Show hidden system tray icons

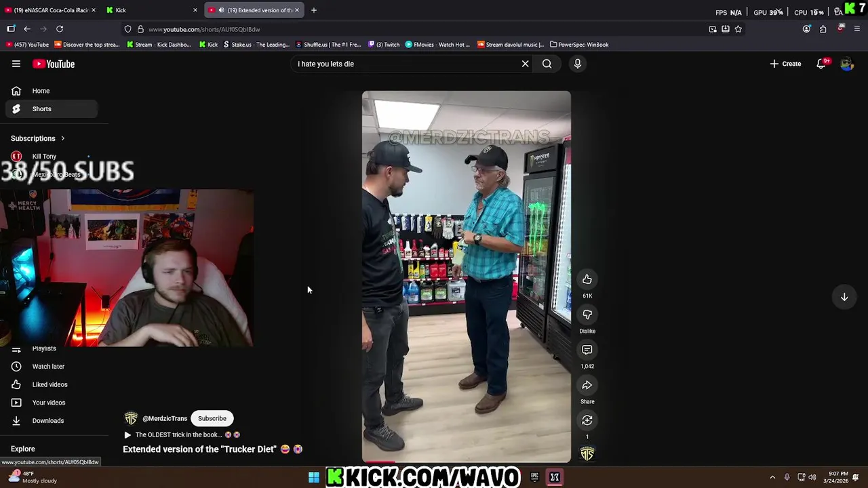coord(772,477)
